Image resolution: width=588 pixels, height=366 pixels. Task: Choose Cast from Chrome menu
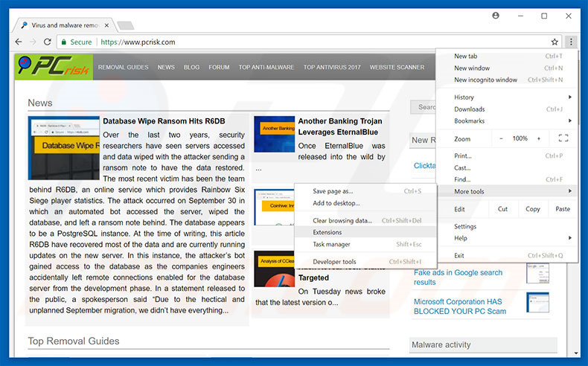[x=507, y=168]
